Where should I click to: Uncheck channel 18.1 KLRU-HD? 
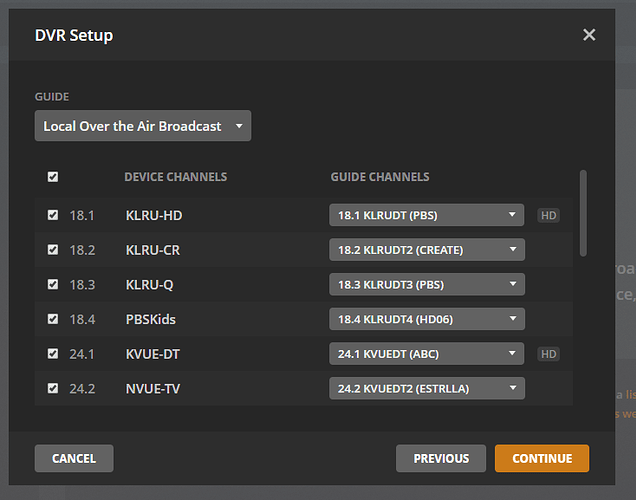click(x=53, y=215)
